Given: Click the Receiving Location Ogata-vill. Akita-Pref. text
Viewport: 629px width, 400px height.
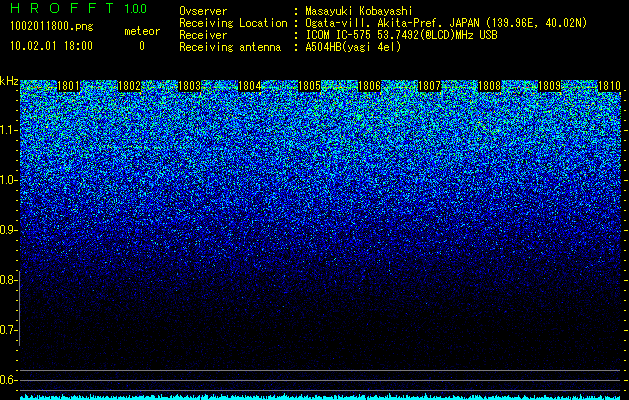Looking at the screenshot, I should pyautogui.click(x=445, y=23).
